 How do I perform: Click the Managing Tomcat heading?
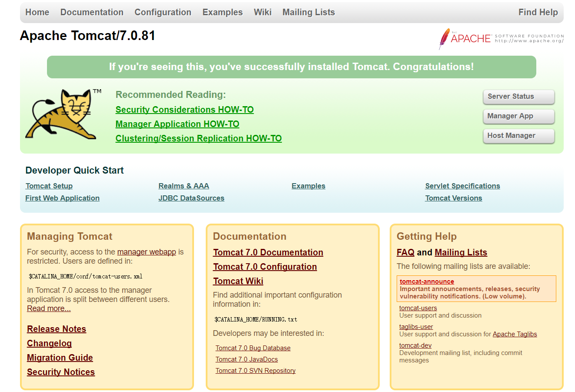coord(70,236)
